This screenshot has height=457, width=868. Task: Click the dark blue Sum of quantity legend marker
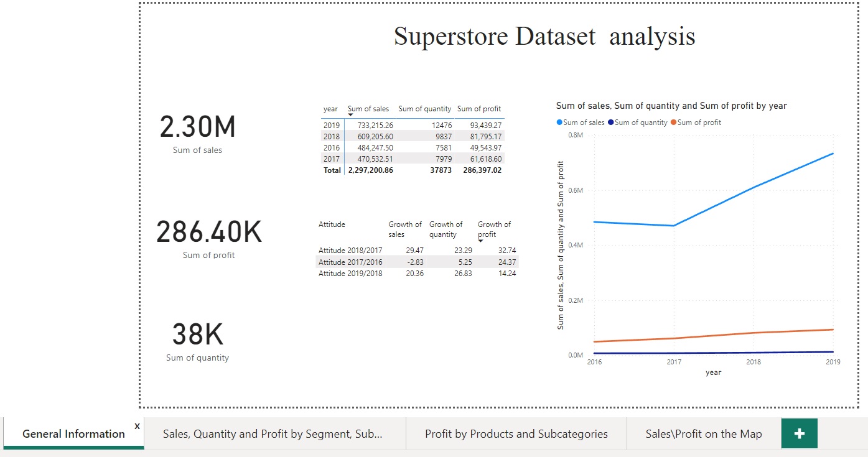[611, 122]
